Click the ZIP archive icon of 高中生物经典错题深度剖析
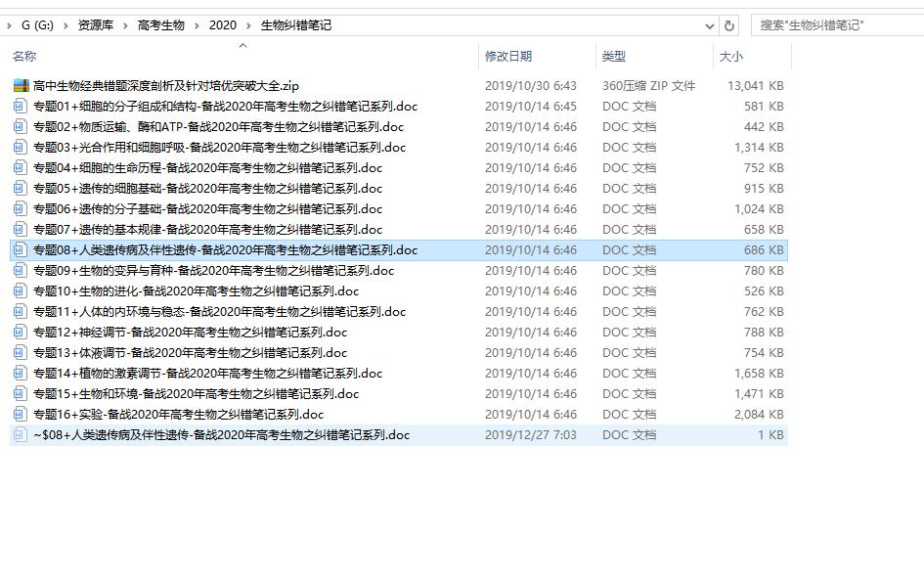Viewport: 924px width, 580px height. tap(22, 85)
